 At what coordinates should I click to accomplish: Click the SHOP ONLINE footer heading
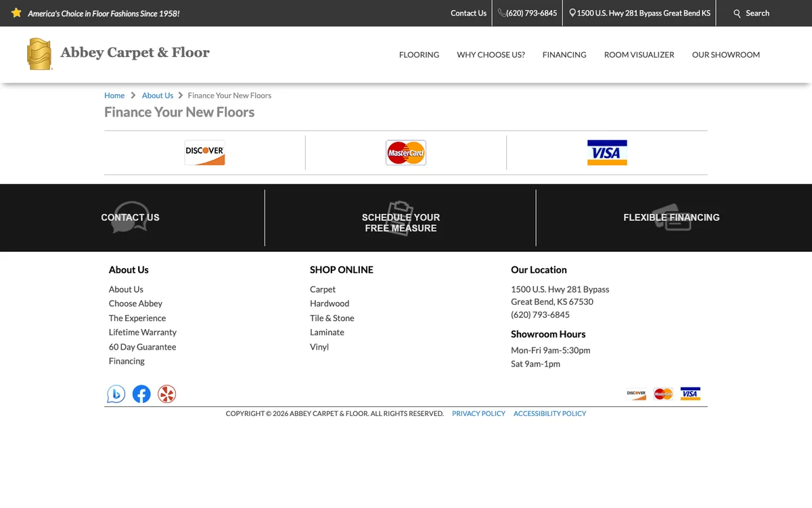pos(342,270)
